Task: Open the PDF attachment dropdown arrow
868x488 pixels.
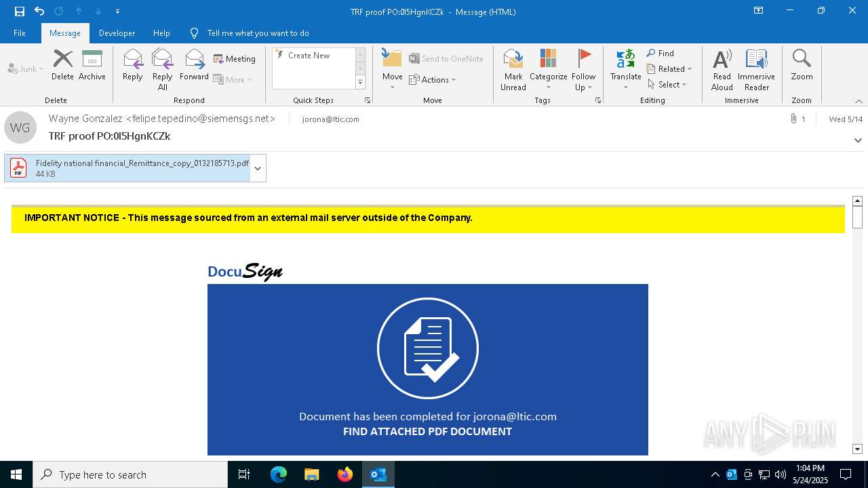Action: click(x=258, y=168)
